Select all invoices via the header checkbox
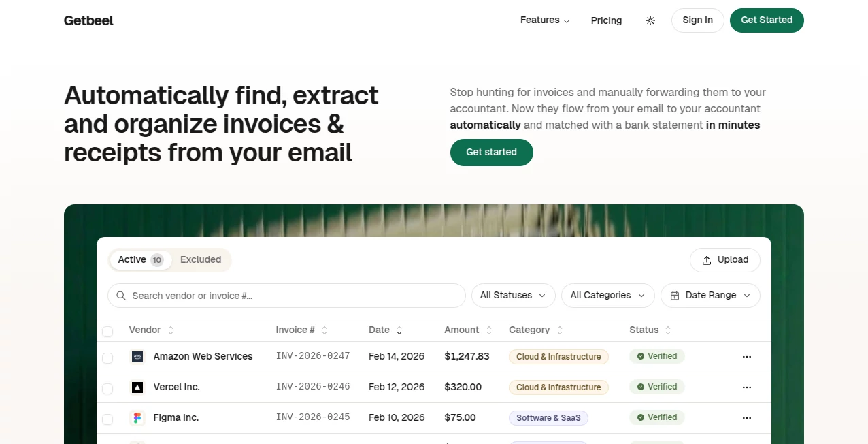Screen dimensions: 868x444 [x=107, y=331]
